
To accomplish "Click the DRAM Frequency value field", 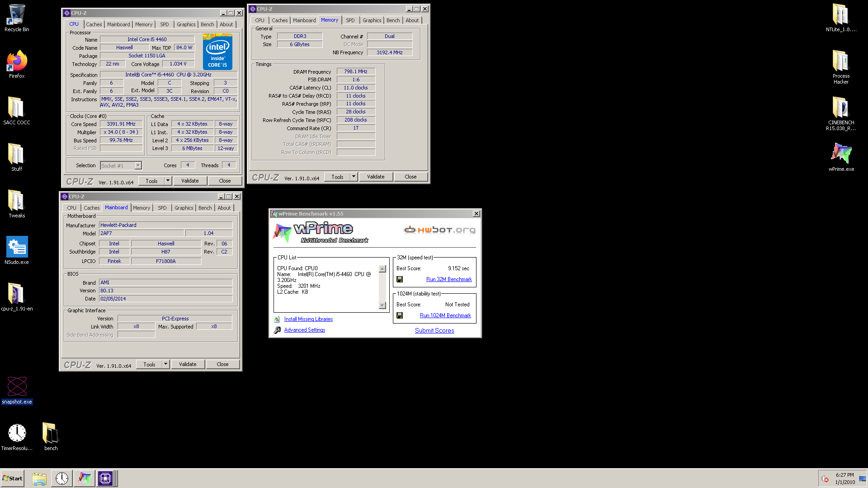I will click(x=356, y=71).
